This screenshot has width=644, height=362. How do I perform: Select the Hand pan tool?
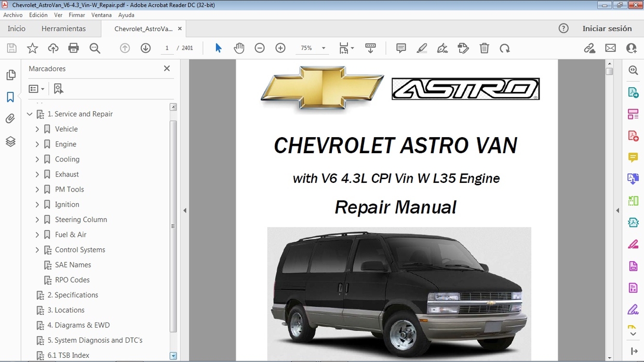[x=239, y=48]
